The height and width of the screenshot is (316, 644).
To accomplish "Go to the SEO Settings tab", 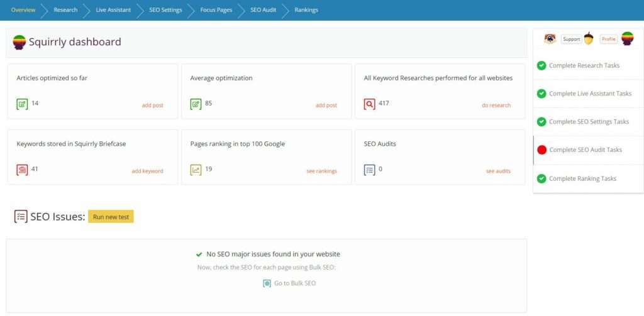I will click(x=165, y=10).
